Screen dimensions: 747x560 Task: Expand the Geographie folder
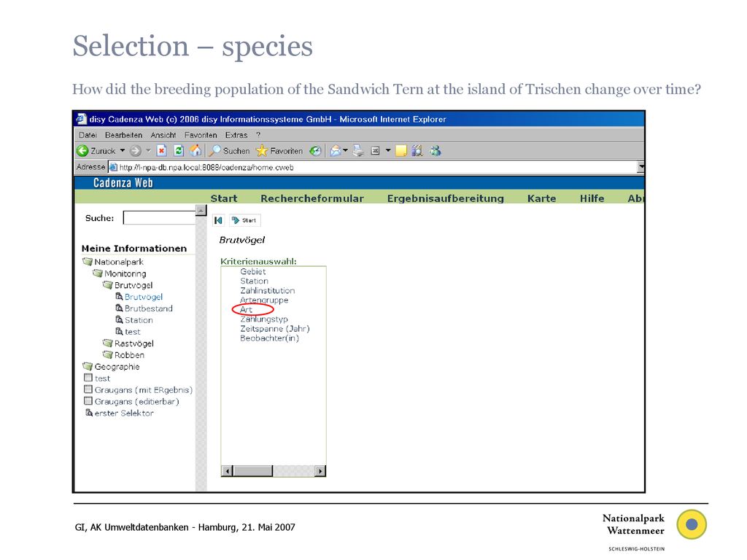tap(88, 367)
